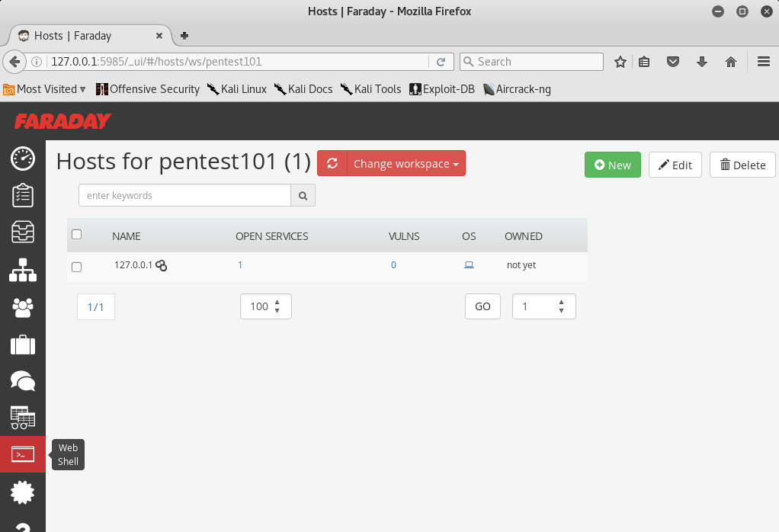
Task: Open the data table icon in sidebar
Action: [23, 418]
